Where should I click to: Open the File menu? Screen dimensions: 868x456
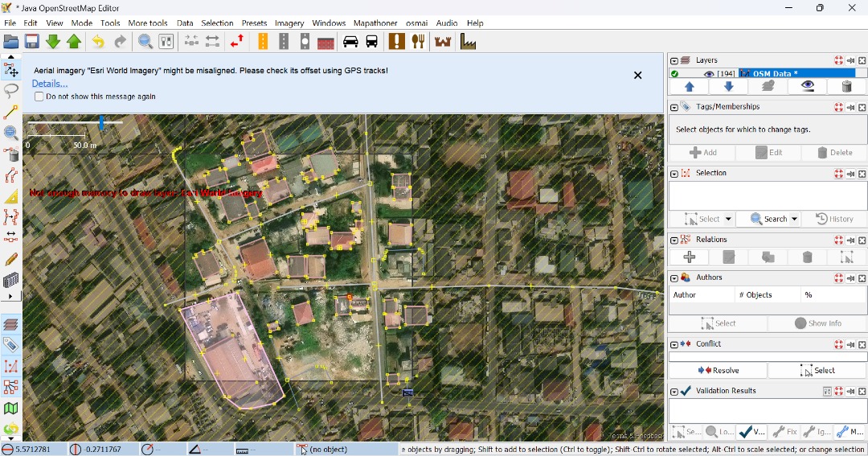(x=10, y=23)
